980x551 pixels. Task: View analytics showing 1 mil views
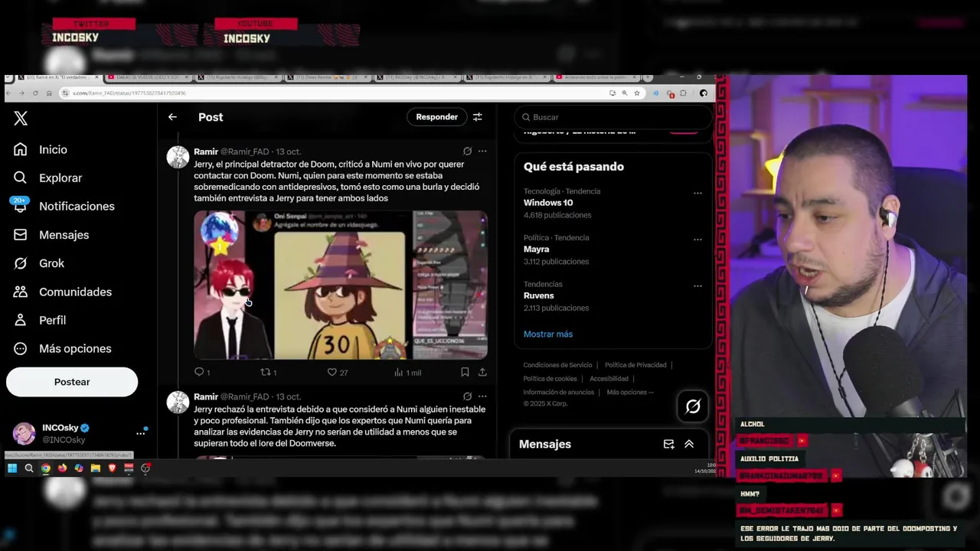[407, 373]
